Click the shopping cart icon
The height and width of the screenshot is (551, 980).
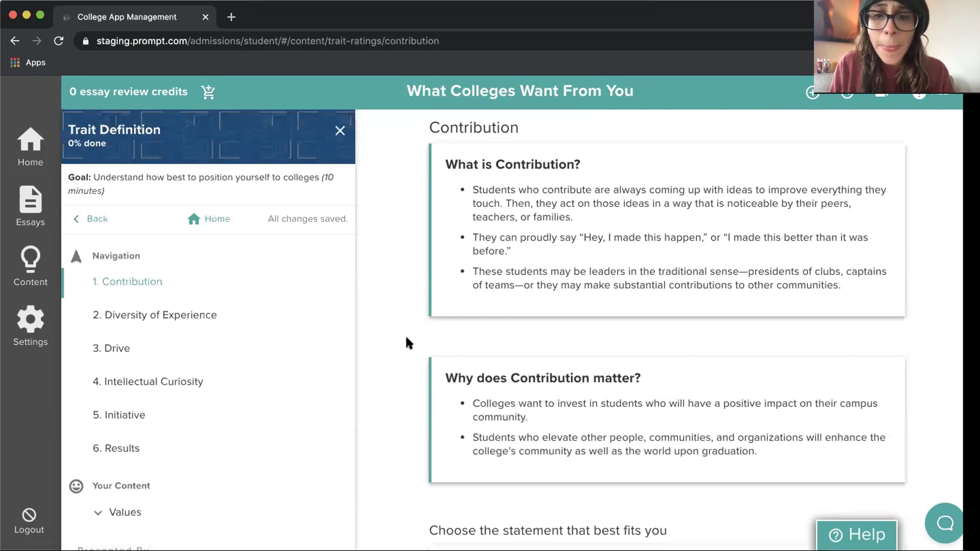click(208, 92)
